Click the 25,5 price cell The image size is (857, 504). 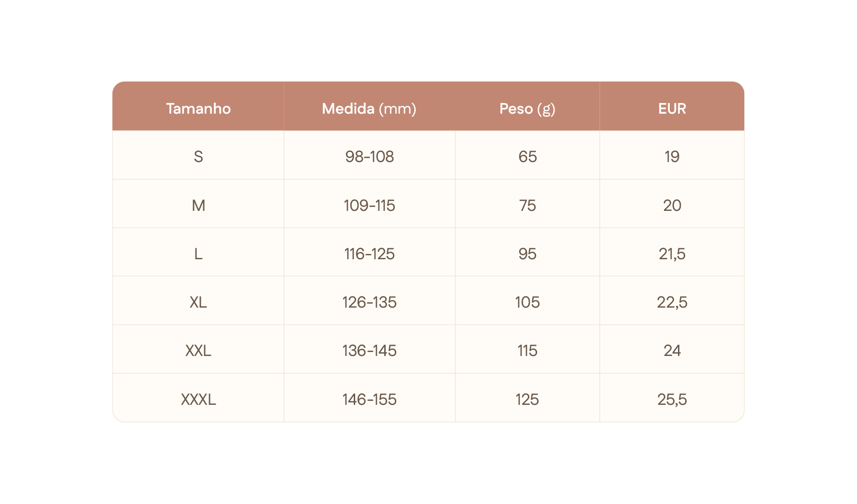(672, 400)
